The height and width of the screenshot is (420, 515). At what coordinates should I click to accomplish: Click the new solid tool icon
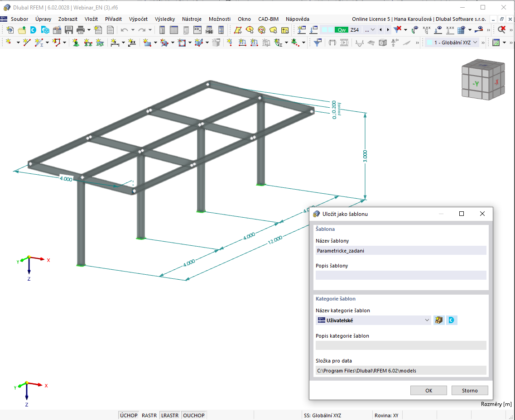click(x=199, y=43)
